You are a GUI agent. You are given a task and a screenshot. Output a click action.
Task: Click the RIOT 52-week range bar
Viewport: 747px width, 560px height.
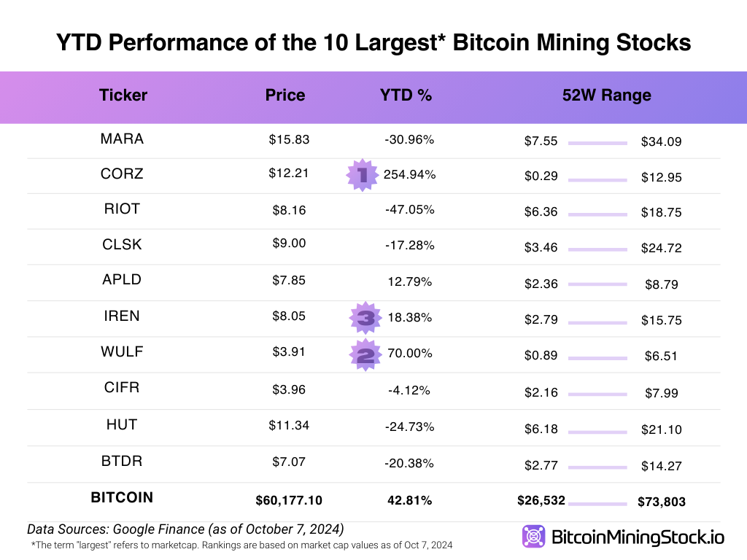[x=597, y=214]
